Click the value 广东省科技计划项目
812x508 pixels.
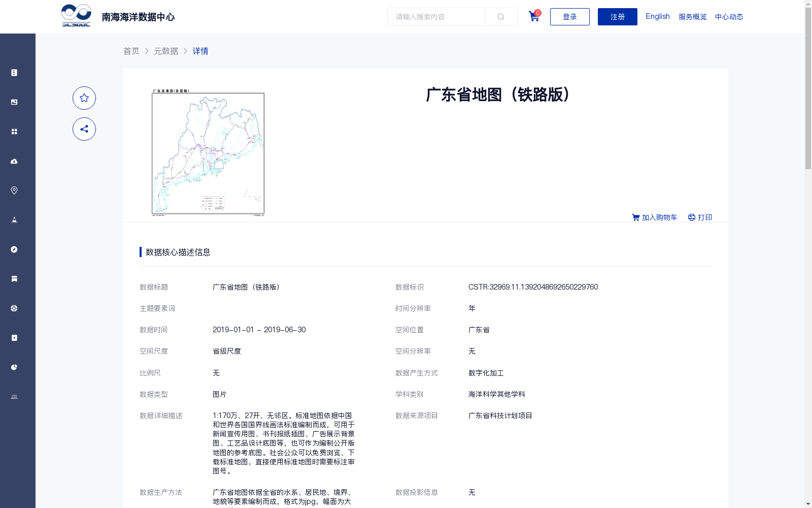click(x=500, y=416)
